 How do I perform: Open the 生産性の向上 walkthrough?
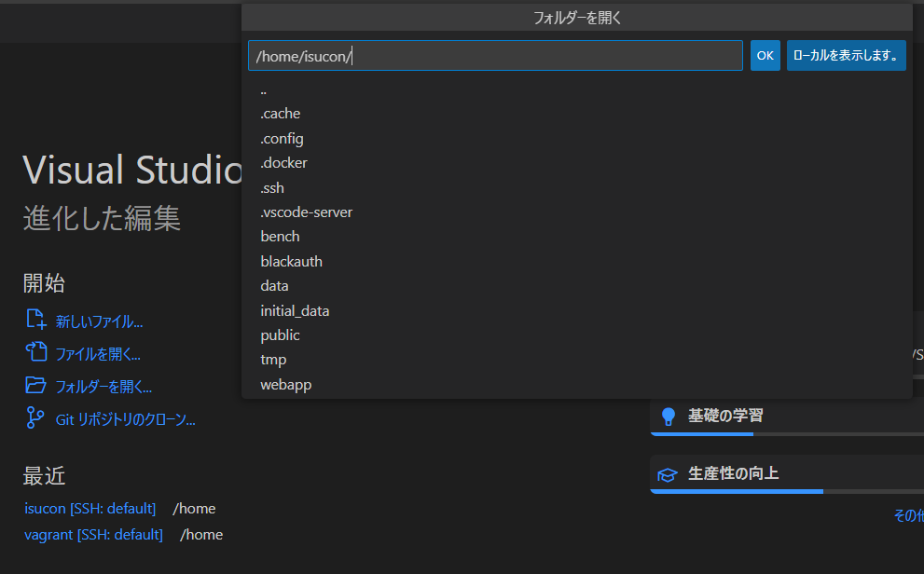pos(787,474)
